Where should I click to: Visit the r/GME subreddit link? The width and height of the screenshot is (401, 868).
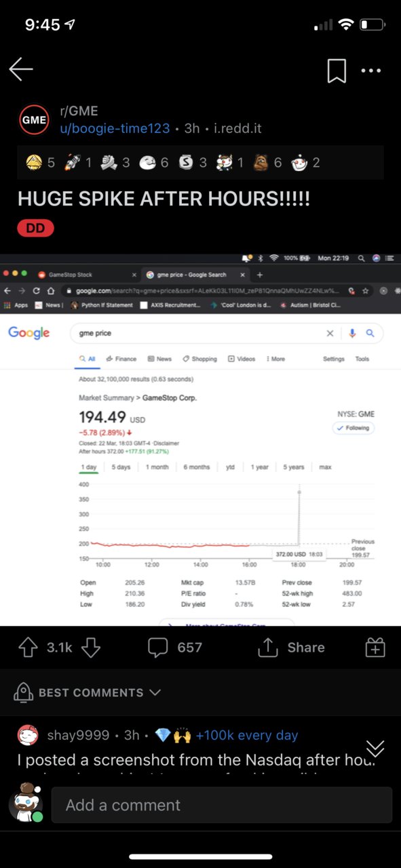(79, 111)
